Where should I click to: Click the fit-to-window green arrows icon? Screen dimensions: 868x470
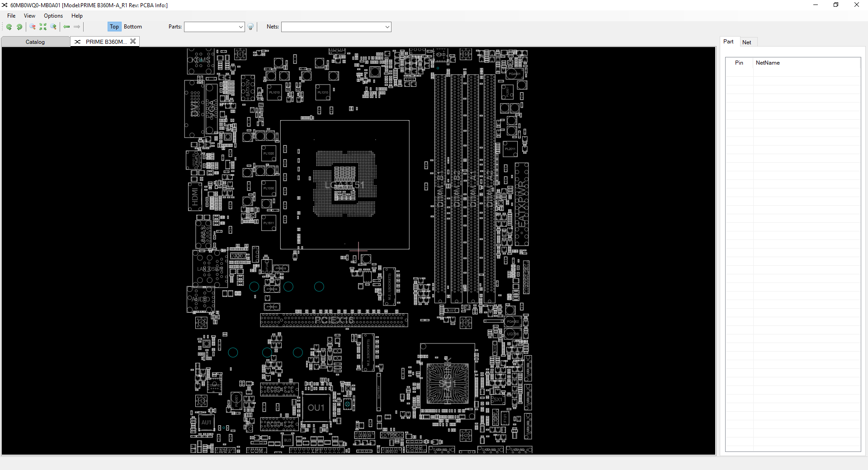[x=43, y=27]
